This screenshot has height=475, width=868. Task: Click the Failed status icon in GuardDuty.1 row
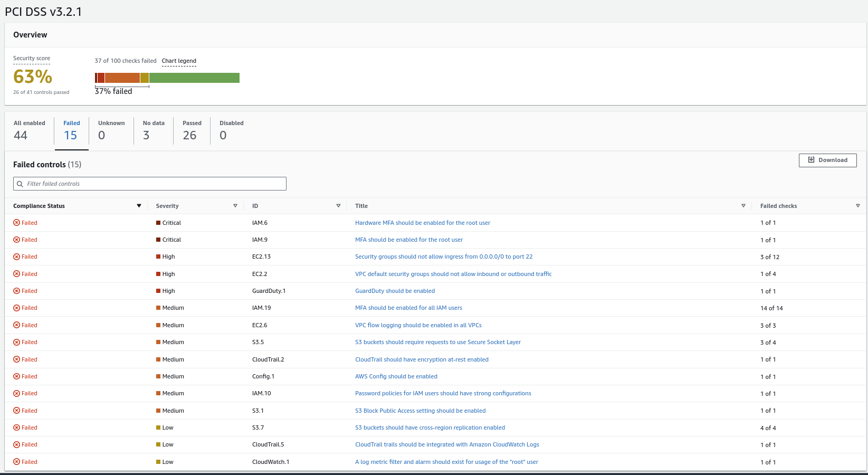pos(16,291)
